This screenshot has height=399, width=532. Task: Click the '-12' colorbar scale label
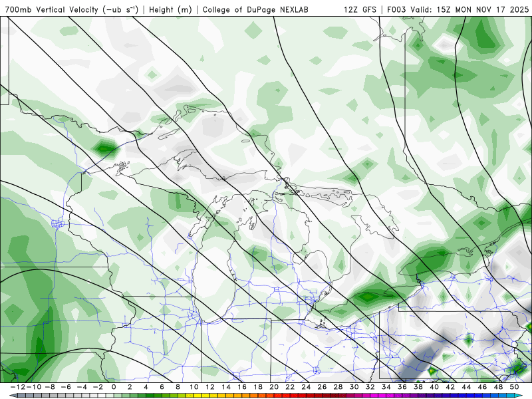18,387
